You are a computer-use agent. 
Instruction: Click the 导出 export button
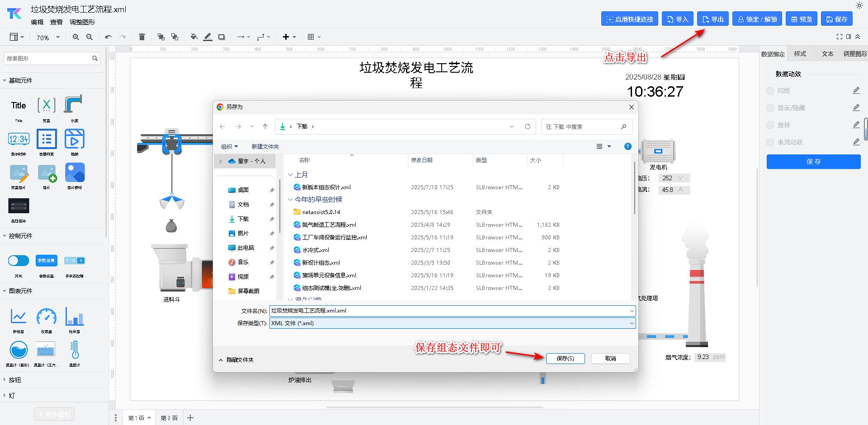click(713, 19)
